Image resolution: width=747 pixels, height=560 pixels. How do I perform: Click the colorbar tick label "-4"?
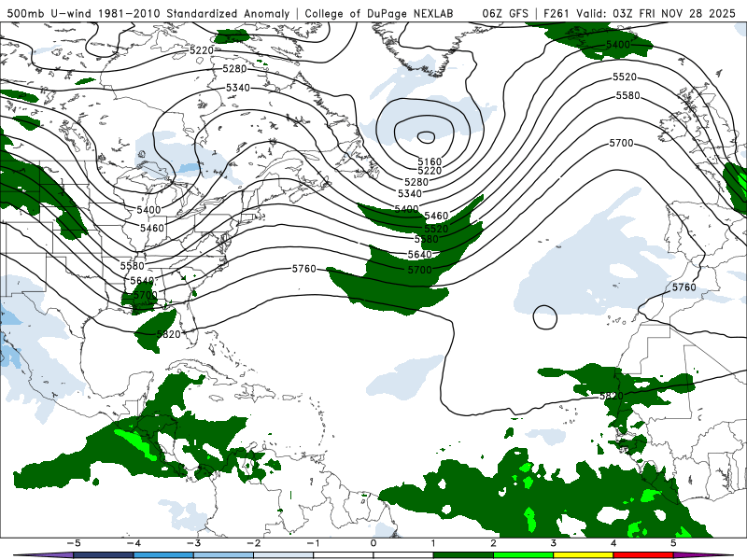click(x=133, y=543)
